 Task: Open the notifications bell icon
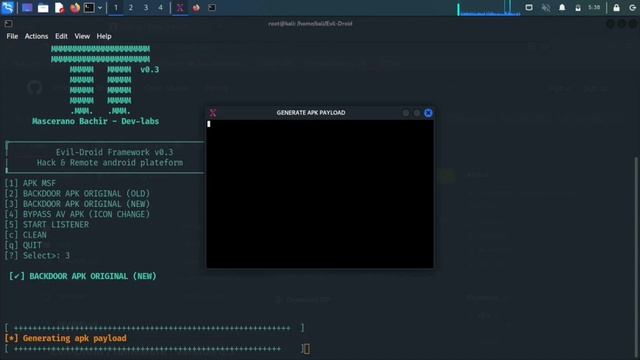pos(562,8)
